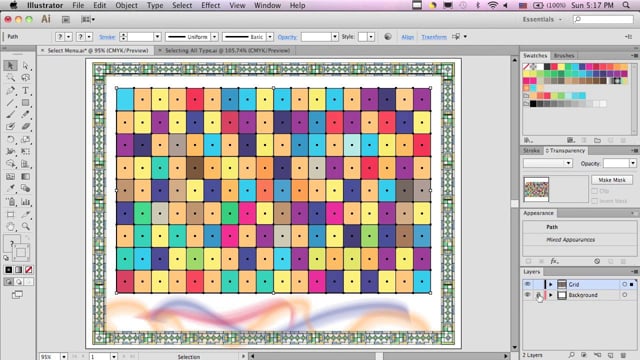Click the Transform link
This screenshot has height=360, width=640.
coord(434,37)
